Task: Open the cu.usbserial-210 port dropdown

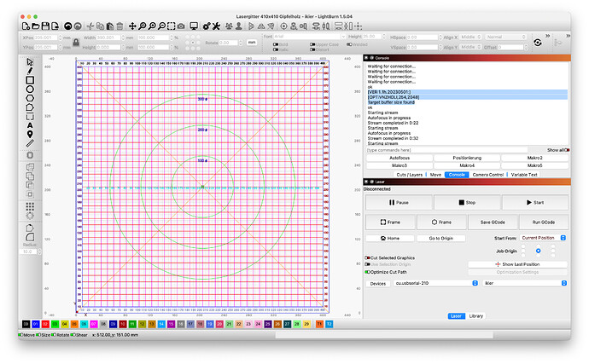Action: pyautogui.click(x=435, y=283)
